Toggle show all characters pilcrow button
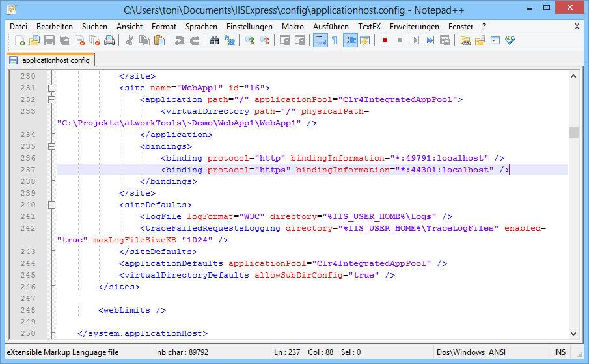 coord(335,40)
